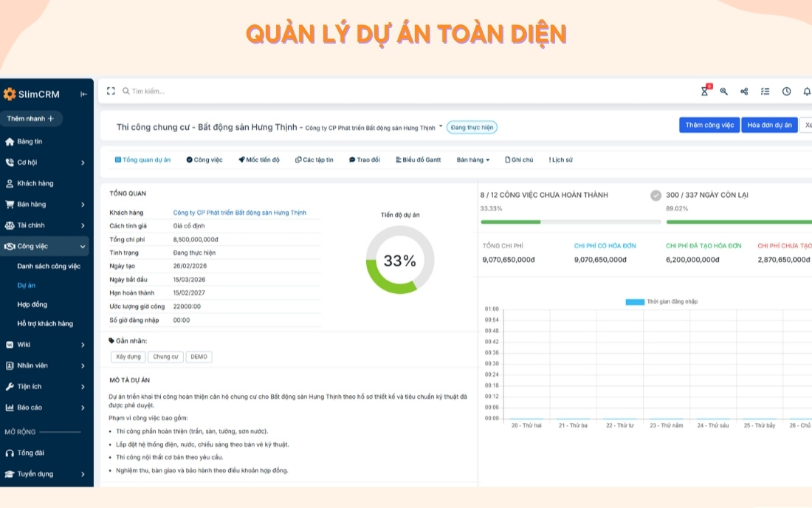The height and width of the screenshot is (508, 812).
Task: Select the DEMO tag
Action: point(199,357)
